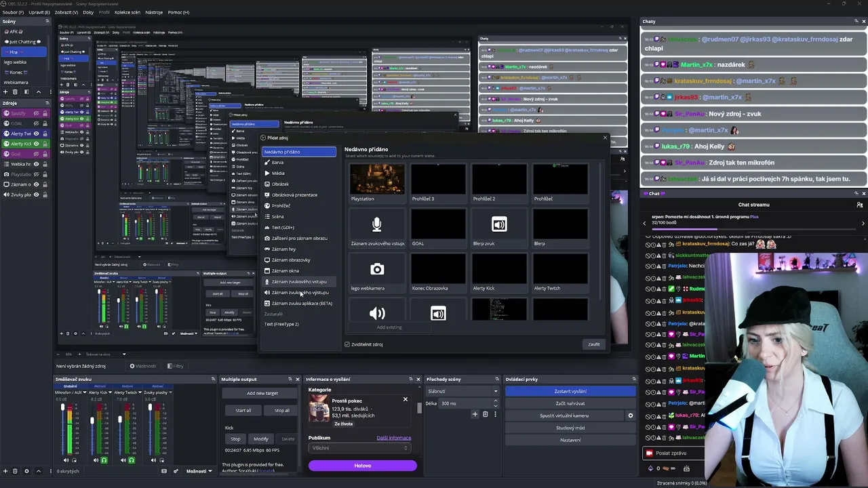868x488 pixels.
Task: Open the Alerty Kick mixer channel dropdown
Action: (111, 392)
